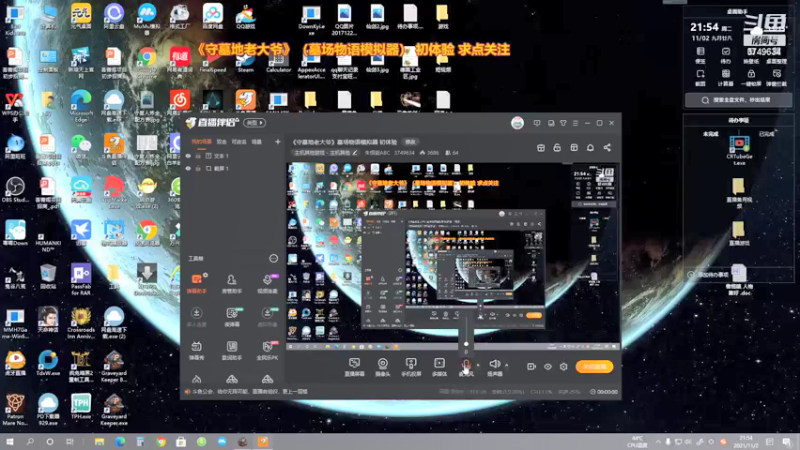
Task: Start recording with the camcorder icon
Action: tap(531, 366)
